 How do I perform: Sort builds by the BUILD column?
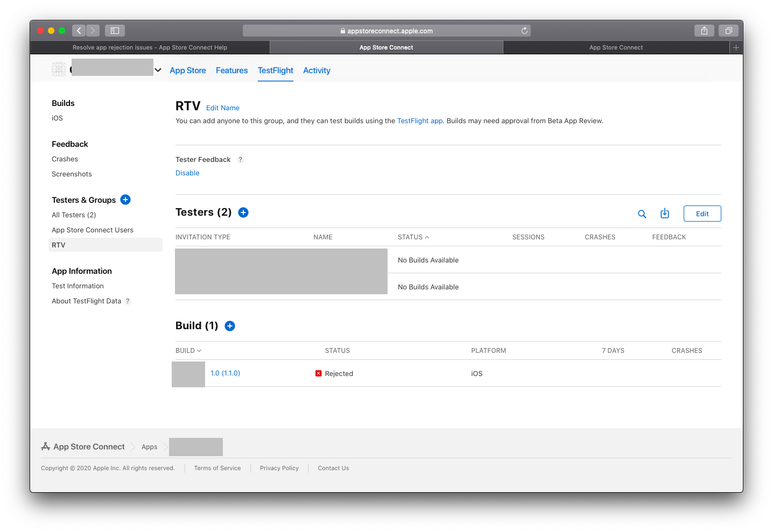coord(188,351)
